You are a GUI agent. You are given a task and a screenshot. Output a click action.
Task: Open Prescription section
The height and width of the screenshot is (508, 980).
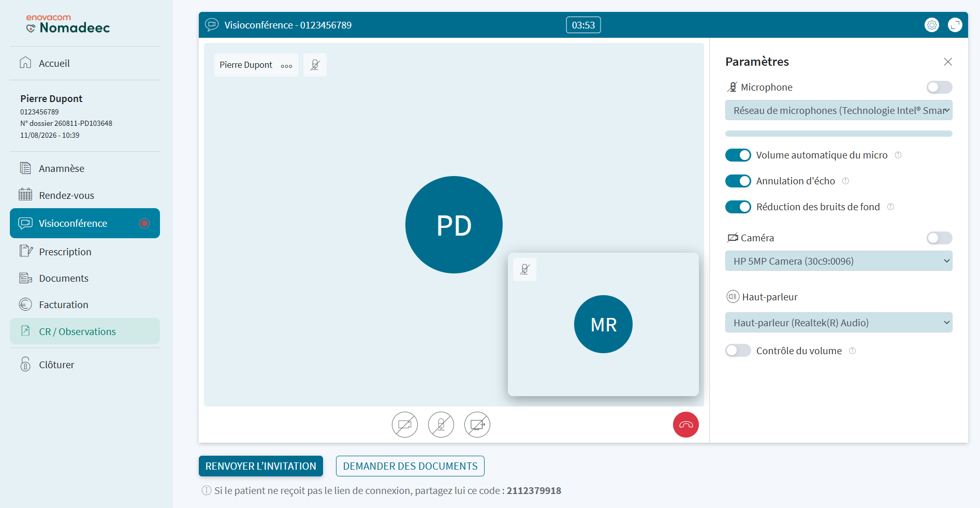coord(85,252)
